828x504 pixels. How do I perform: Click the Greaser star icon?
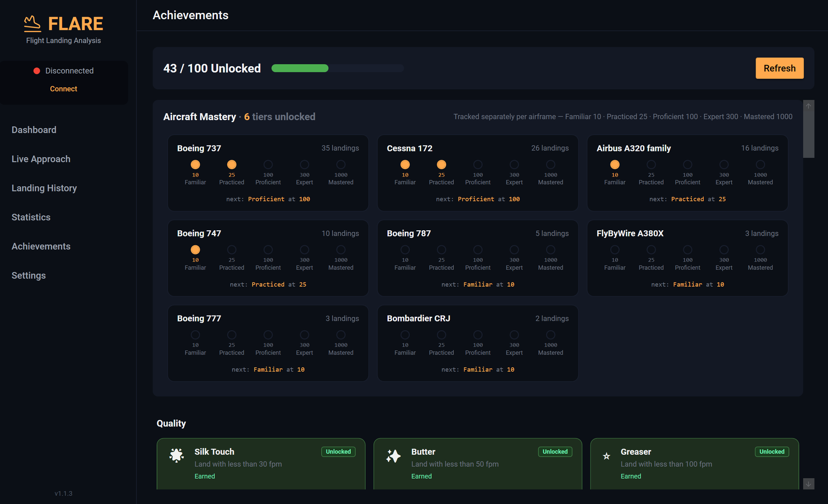607,456
